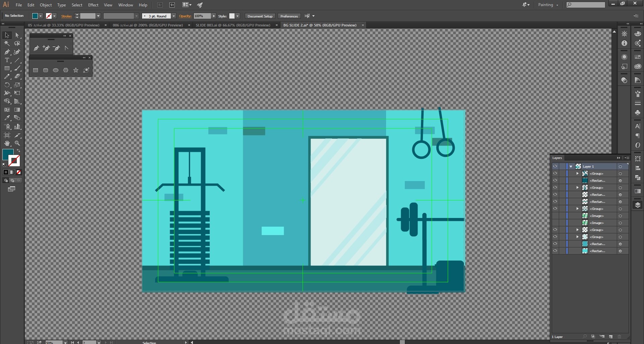This screenshot has height=344, width=644.
Task: Select the Shape Builder tool
Action: point(7,101)
